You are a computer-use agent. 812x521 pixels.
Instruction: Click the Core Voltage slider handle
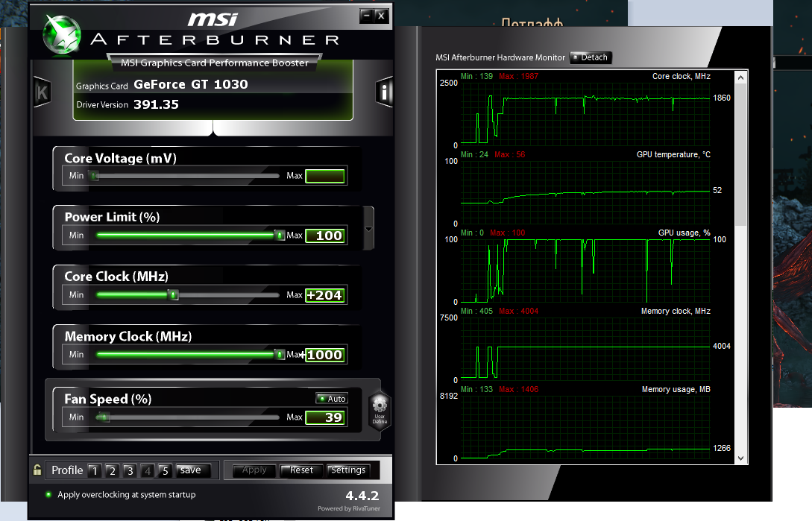94,176
